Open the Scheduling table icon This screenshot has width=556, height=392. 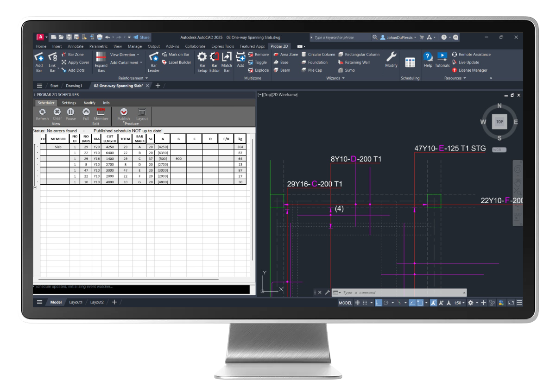[410, 62]
